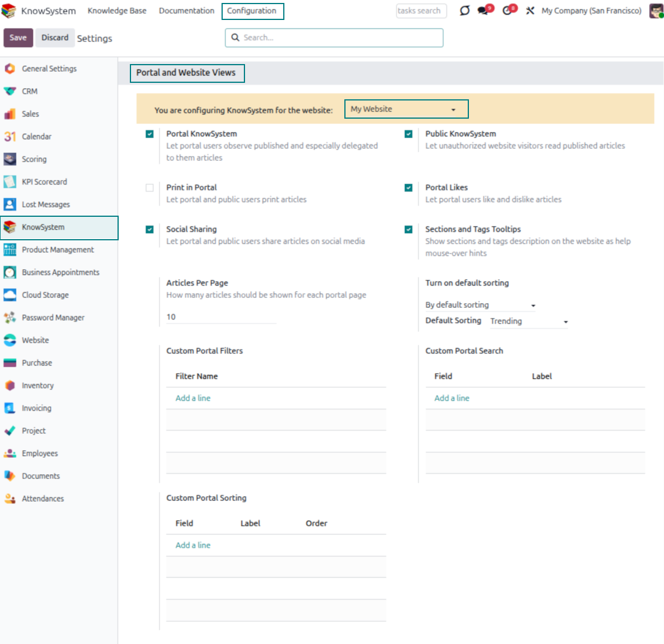Enable the Print in Portal checkbox
Screen dimensions: 664x644
pyautogui.click(x=150, y=188)
